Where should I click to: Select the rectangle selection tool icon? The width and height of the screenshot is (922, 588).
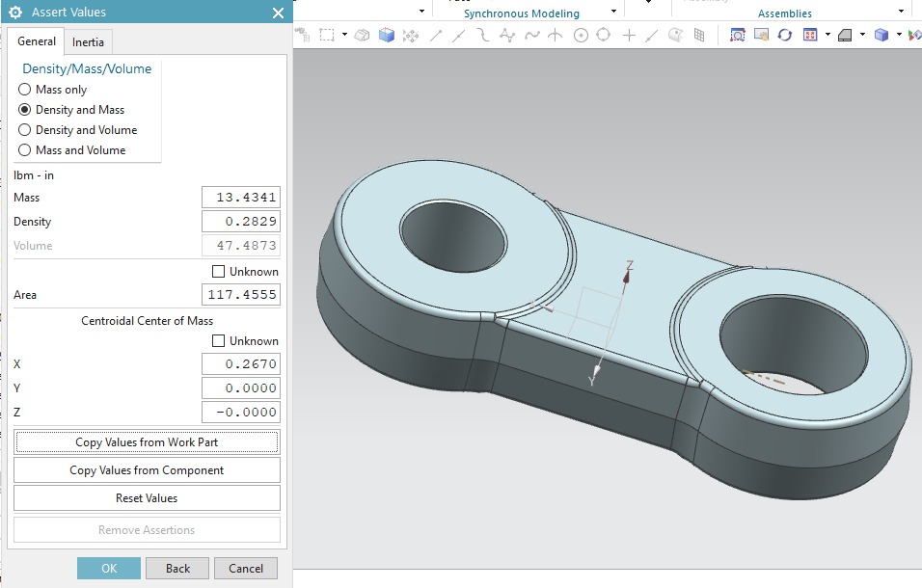[327, 35]
